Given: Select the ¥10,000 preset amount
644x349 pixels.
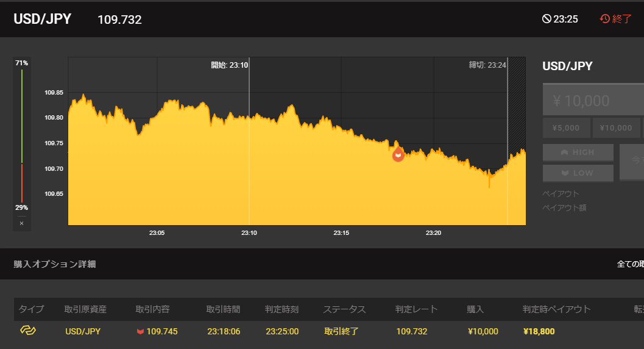Looking at the screenshot, I should (x=616, y=128).
